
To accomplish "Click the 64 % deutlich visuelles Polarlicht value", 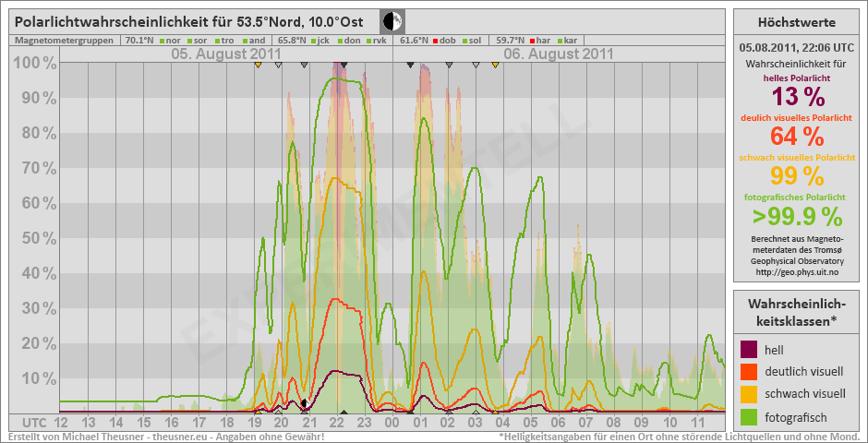I will pos(797,137).
